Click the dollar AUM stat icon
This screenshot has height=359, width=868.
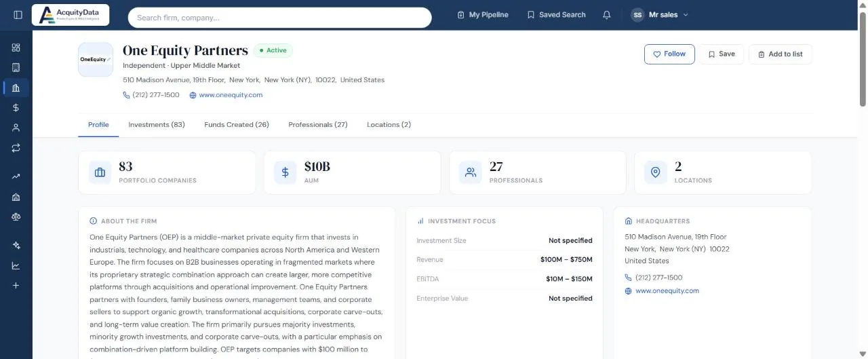click(x=285, y=172)
